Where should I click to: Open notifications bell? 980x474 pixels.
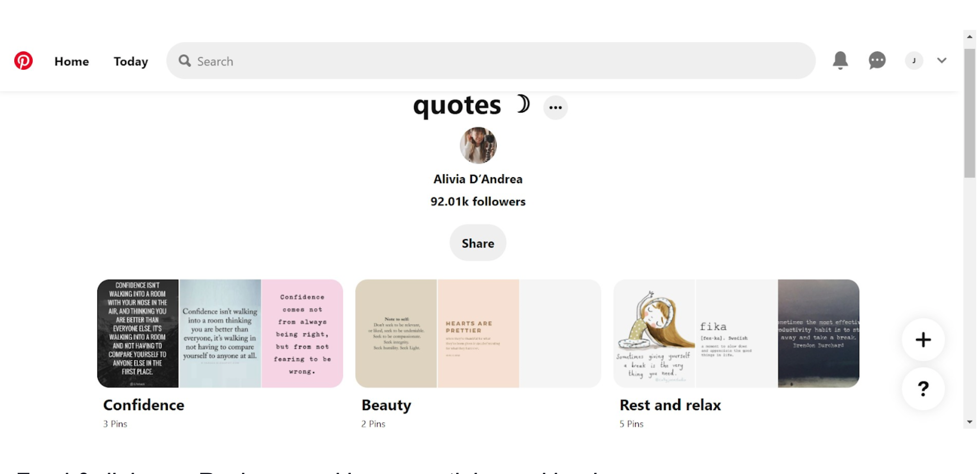tap(840, 61)
